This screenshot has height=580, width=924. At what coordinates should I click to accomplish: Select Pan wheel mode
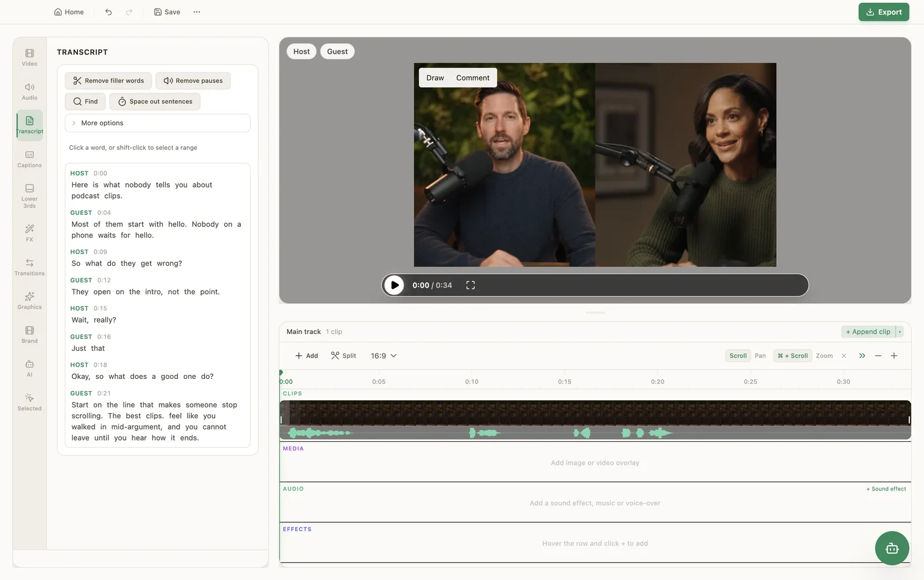[x=760, y=356]
